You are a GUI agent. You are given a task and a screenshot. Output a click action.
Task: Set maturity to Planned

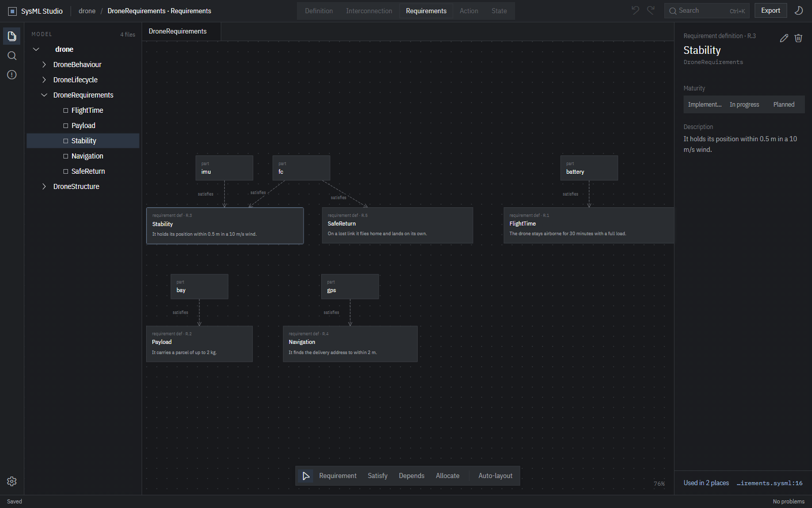pyautogui.click(x=784, y=105)
